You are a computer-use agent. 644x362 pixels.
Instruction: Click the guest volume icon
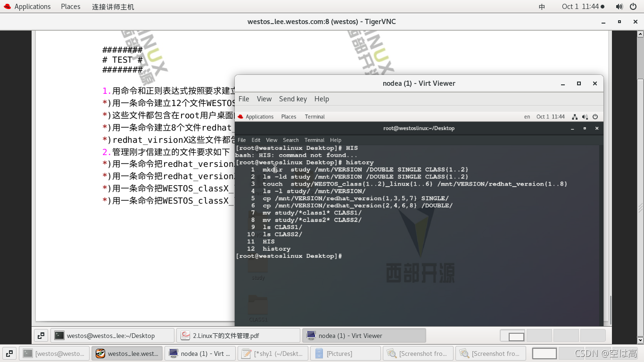point(585,117)
